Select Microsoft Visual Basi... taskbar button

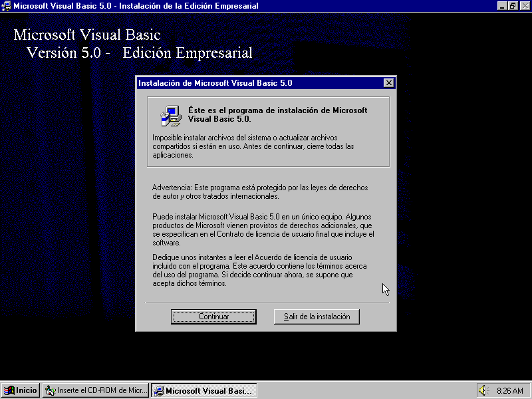pos(204,390)
